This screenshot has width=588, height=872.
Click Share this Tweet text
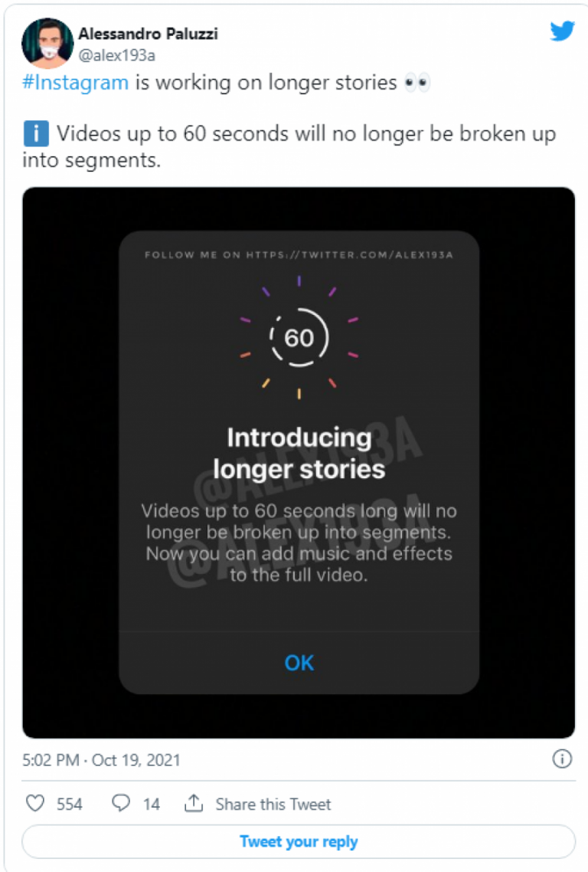pyautogui.click(x=273, y=804)
